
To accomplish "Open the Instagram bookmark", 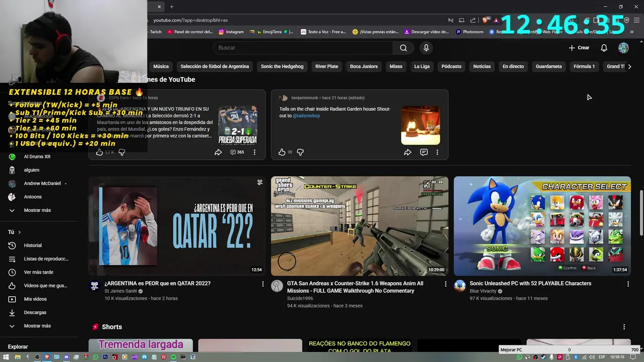I will pyautogui.click(x=231, y=32).
